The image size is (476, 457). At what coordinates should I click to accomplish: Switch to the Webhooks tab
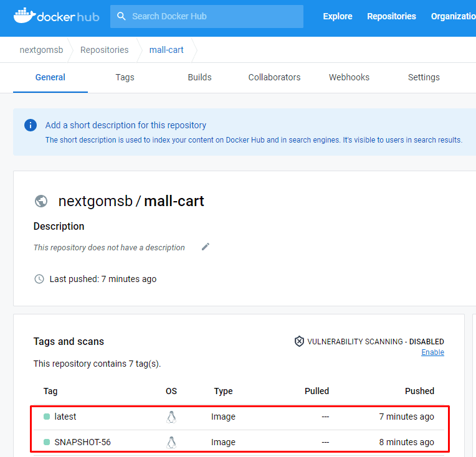349,77
